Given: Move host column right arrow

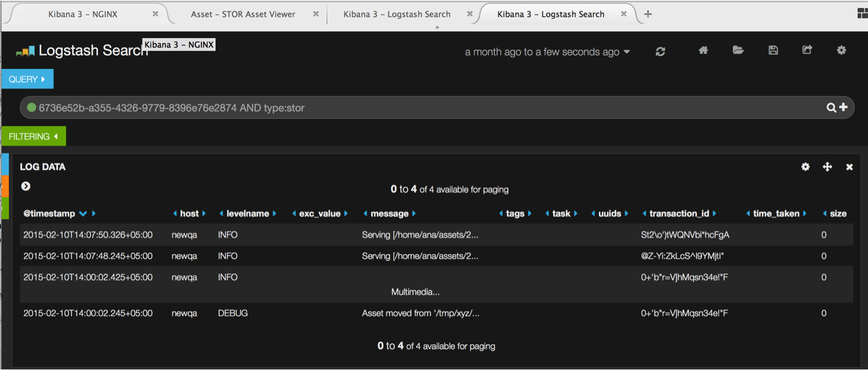Looking at the screenshot, I should click(204, 214).
